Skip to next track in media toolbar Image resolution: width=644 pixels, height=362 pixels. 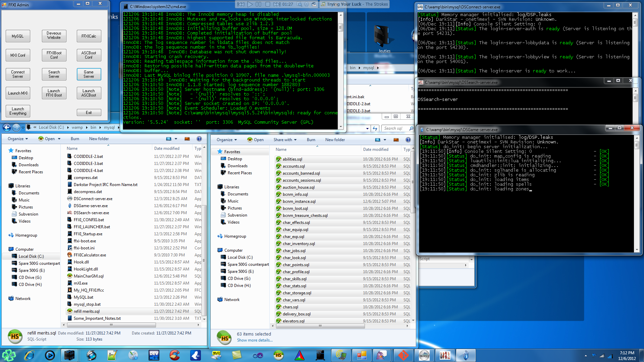pyautogui.click(x=277, y=4)
